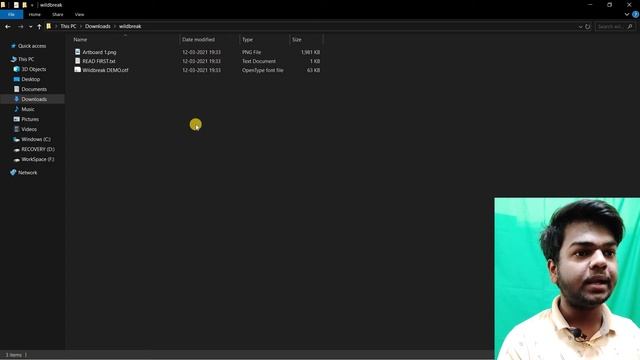The image size is (640, 360).
Task: Click the Windows (C:) drive icon
Action: 17,139
